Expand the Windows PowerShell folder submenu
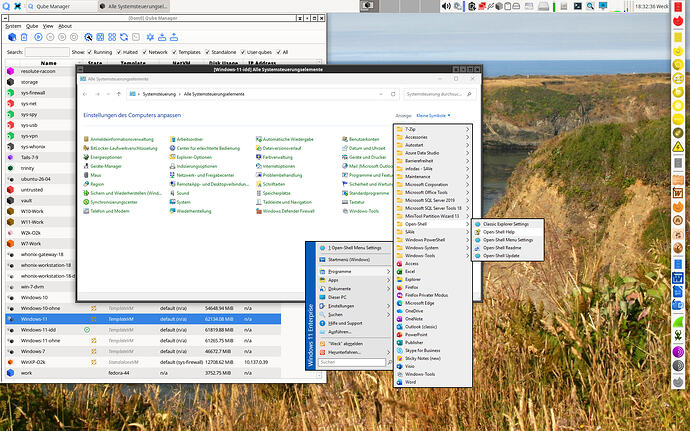Viewport: 690px width, 431px height. pyautogui.click(x=433, y=240)
